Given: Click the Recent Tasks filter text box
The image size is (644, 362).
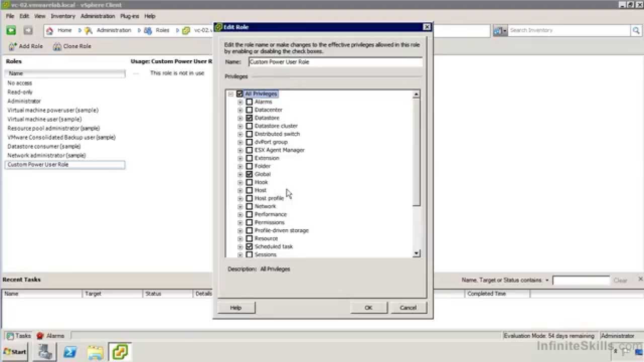Looking at the screenshot, I should pyautogui.click(x=581, y=281).
